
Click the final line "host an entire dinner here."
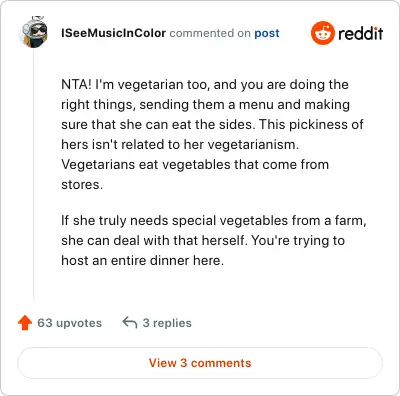142,260
